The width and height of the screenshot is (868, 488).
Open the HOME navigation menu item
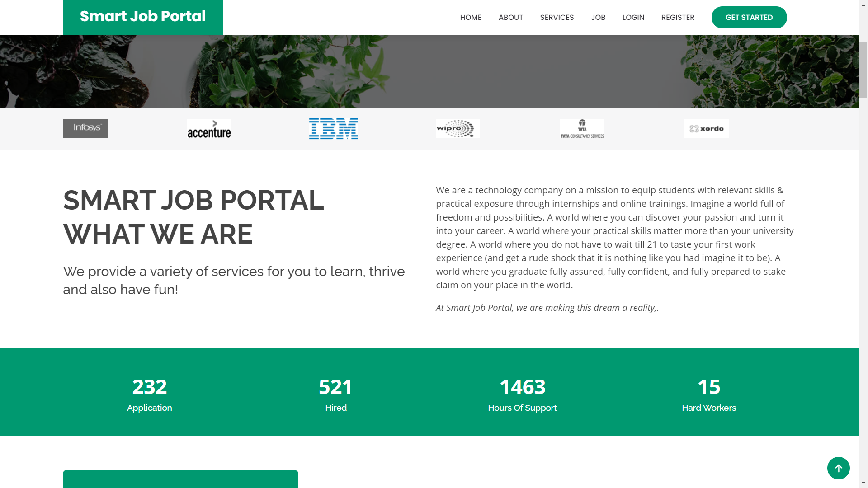[x=471, y=17]
